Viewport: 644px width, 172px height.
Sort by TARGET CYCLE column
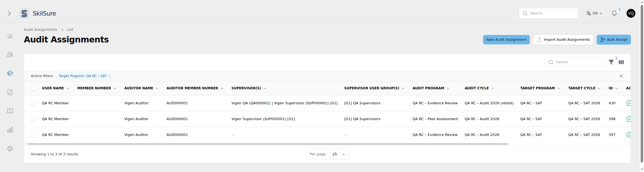[x=584, y=88]
